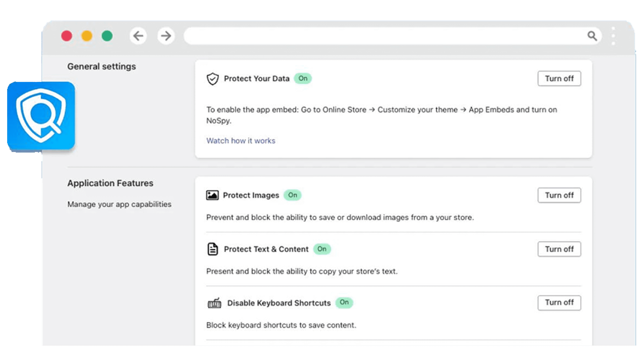644x354 pixels.
Task: Turn off Protect Text & Content
Action: click(559, 249)
